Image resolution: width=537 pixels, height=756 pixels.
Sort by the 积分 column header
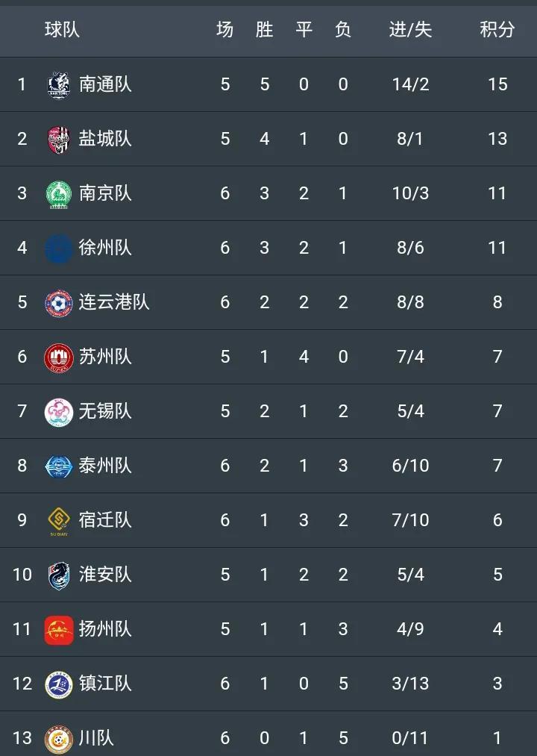[x=497, y=29]
